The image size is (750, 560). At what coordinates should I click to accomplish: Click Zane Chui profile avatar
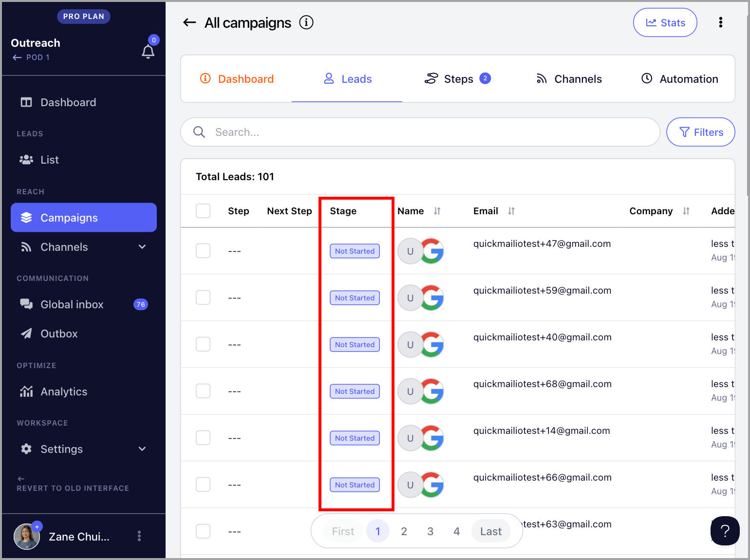[27, 537]
